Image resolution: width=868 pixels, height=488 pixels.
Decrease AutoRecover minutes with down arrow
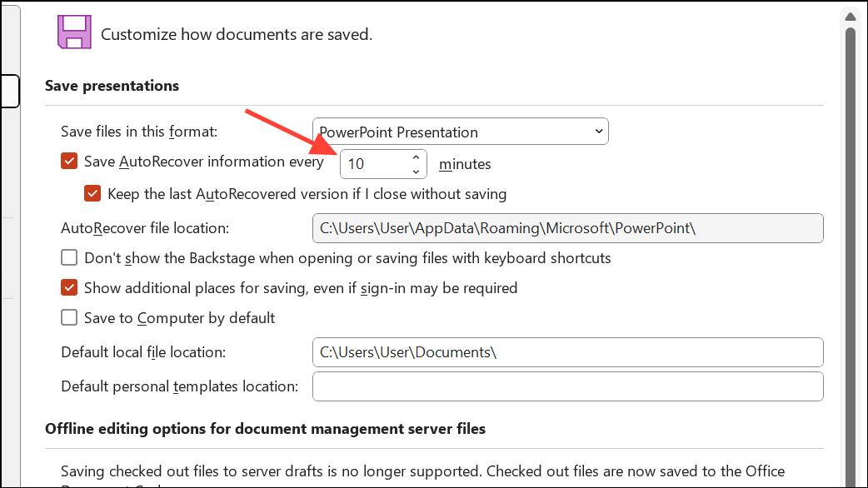415,171
